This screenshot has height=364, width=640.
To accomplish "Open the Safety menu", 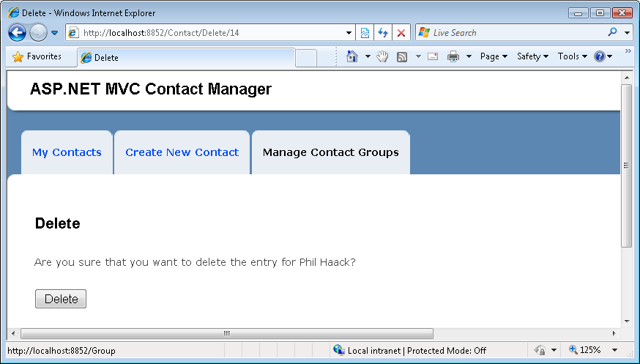I will [532, 56].
